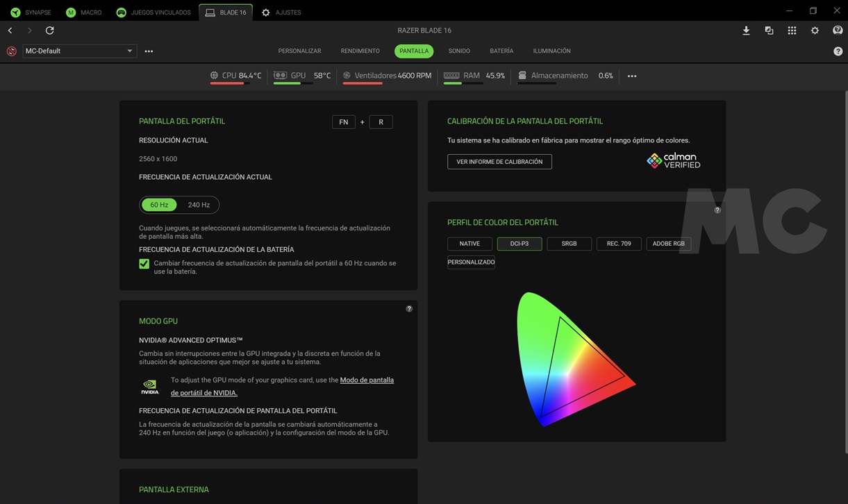Select the 60 Hz refresh rate option
Image resolution: width=848 pixels, height=504 pixels.
coord(159,205)
